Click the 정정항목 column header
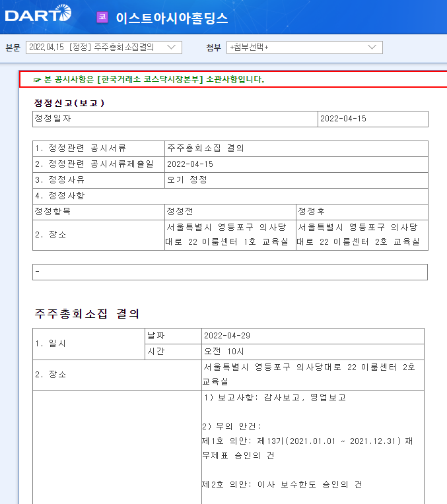This screenshot has height=504, width=447. coord(98,212)
